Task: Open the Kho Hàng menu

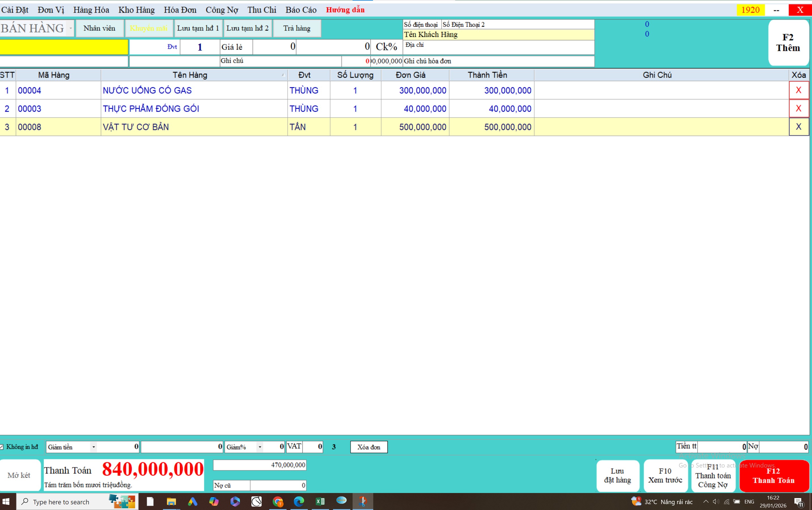Action: click(136, 10)
